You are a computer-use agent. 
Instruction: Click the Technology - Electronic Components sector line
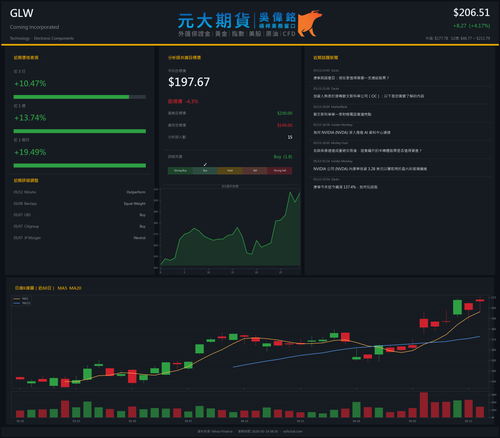click(42, 38)
